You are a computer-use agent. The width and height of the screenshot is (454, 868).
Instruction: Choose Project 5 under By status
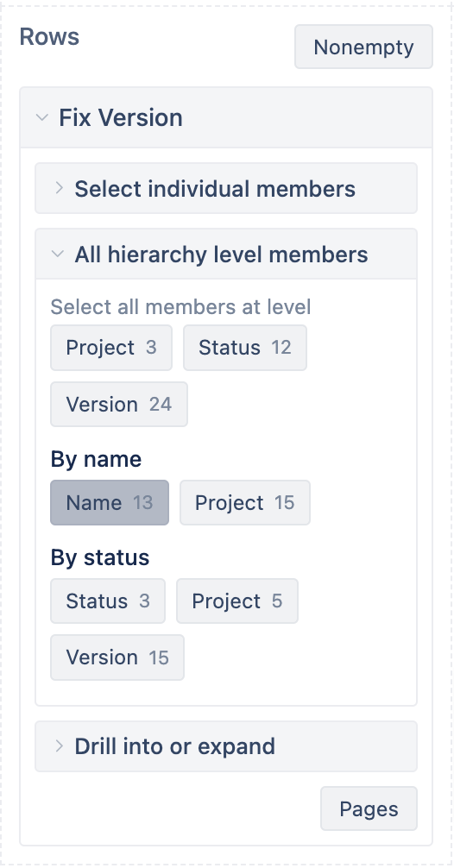tap(237, 601)
